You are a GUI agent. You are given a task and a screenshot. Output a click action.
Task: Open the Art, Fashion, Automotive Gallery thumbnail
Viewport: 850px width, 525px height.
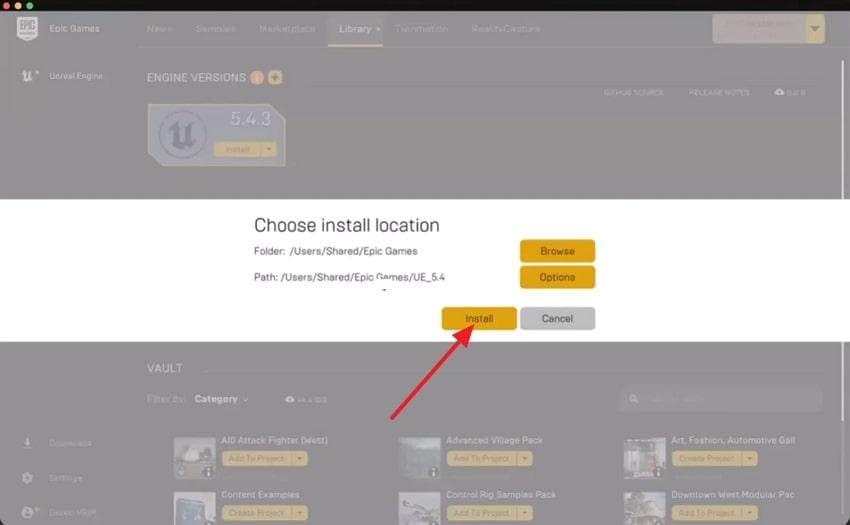point(645,457)
